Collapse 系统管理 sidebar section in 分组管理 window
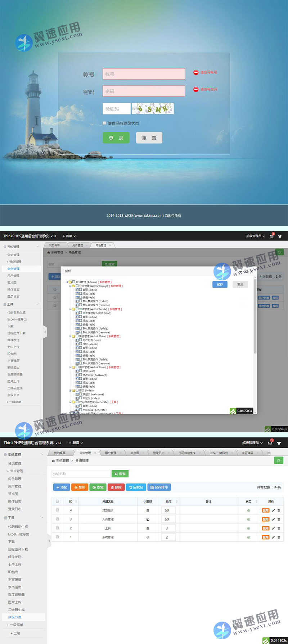This screenshot has width=288, height=644. (x=42, y=454)
